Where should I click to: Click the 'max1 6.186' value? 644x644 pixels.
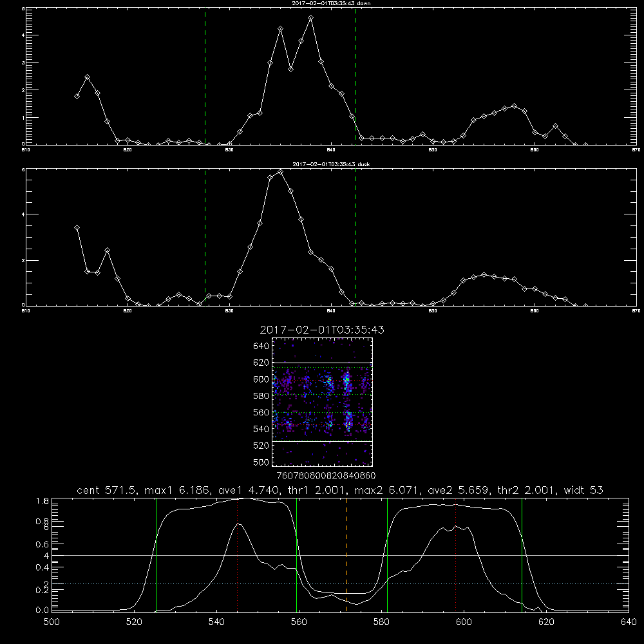178,490
